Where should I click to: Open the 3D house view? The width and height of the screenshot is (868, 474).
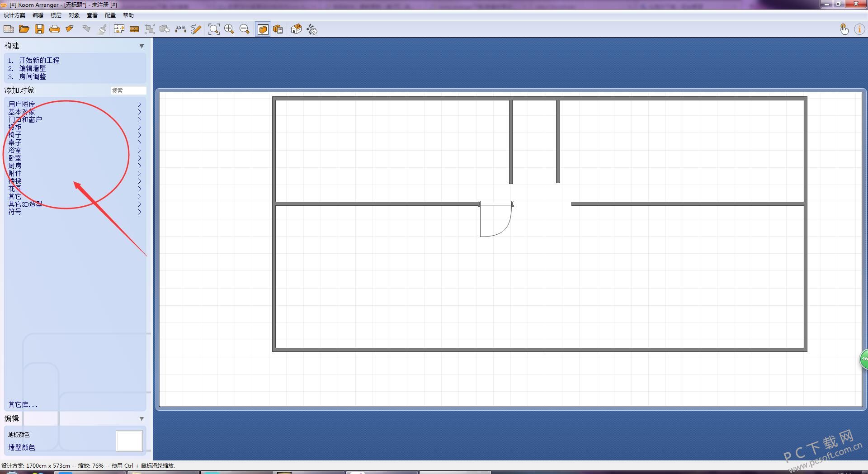click(x=296, y=29)
